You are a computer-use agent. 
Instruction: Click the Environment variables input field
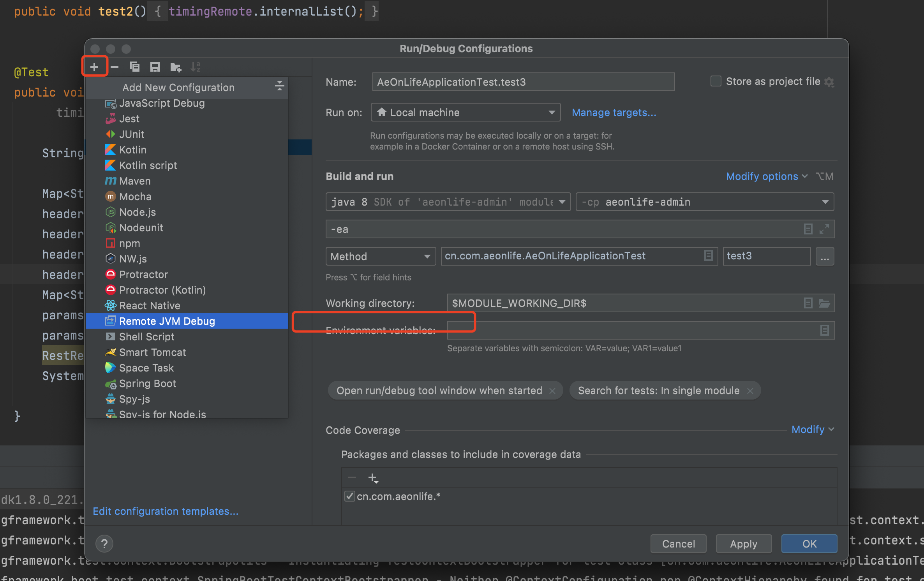[x=641, y=330]
